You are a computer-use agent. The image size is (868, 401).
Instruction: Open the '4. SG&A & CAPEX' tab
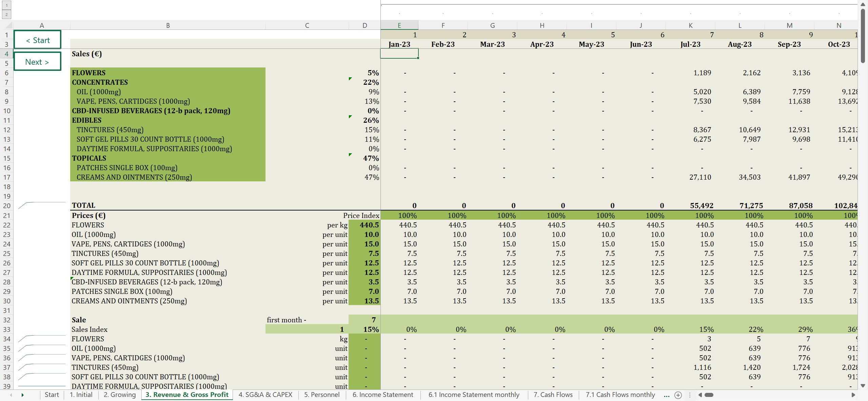pyautogui.click(x=265, y=395)
